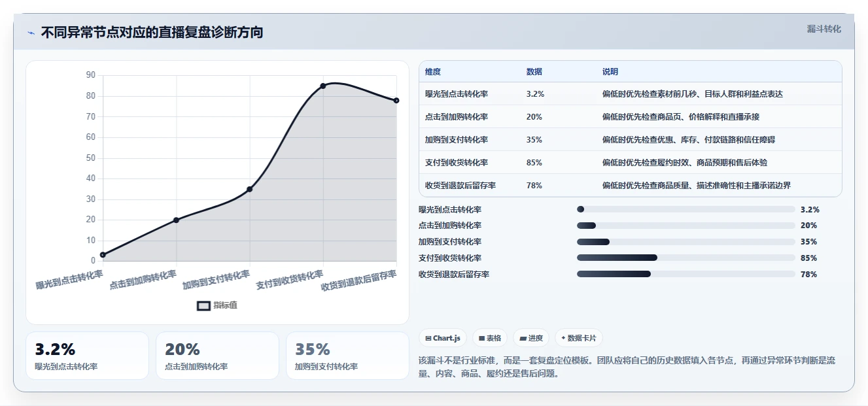Select the 加购到支付转化率 table row label
Viewport: 868px width, 406px height.
457,140
